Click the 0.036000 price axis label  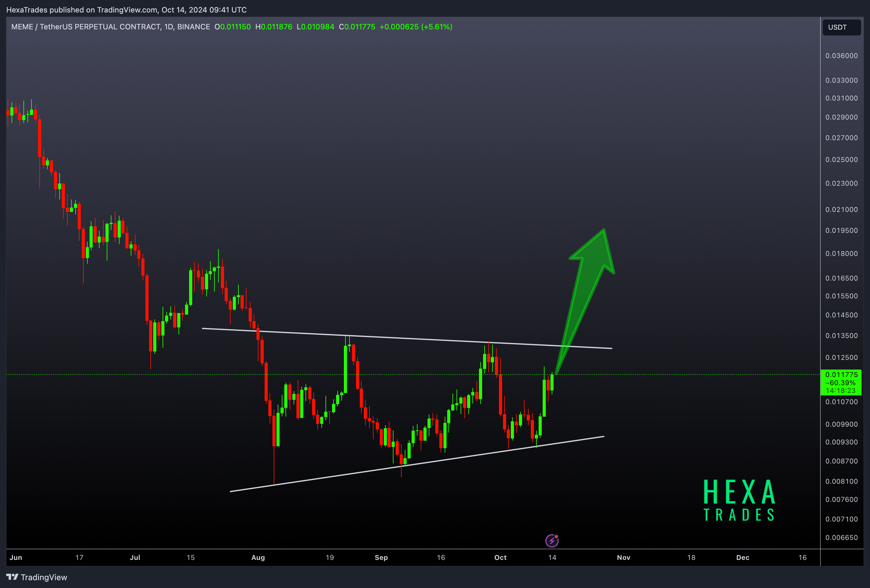click(x=842, y=56)
